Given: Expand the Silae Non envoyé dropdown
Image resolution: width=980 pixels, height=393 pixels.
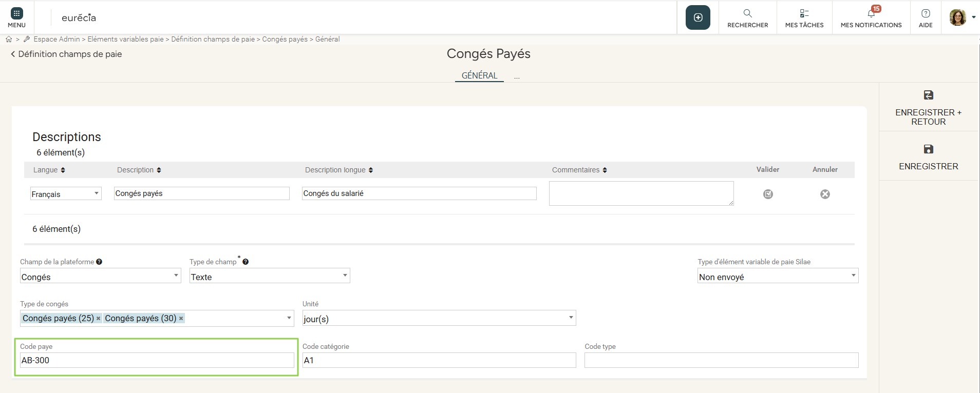Looking at the screenshot, I should (778, 276).
